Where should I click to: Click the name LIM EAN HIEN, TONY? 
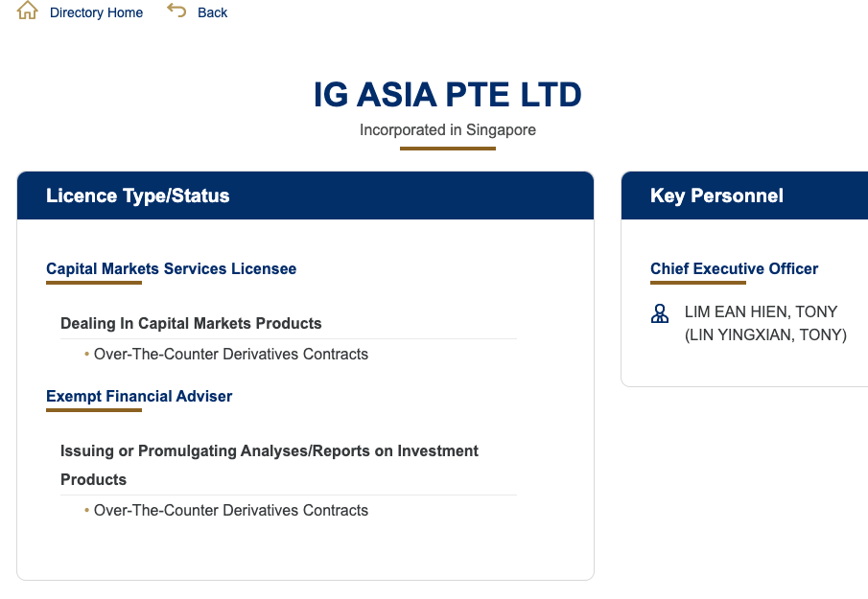pyautogui.click(x=761, y=311)
